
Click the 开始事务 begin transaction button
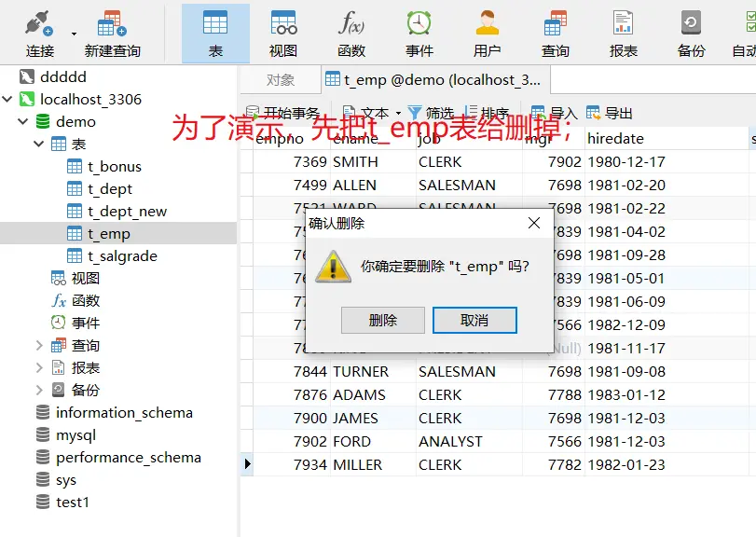(x=283, y=114)
